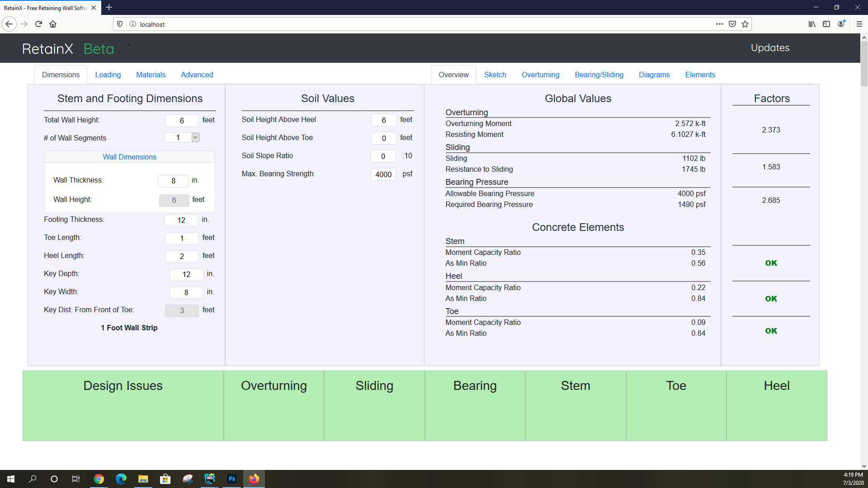The image size is (868, 488).
Task: Click the Footing Thickness input field
Action: click(x=181, y=220)
